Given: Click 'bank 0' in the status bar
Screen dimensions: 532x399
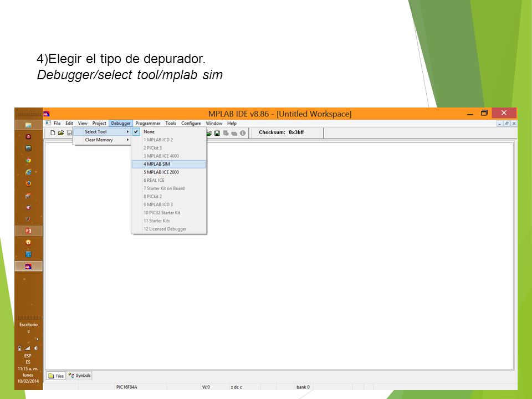Looking at the screenshot, I should (x=303, y=387).
